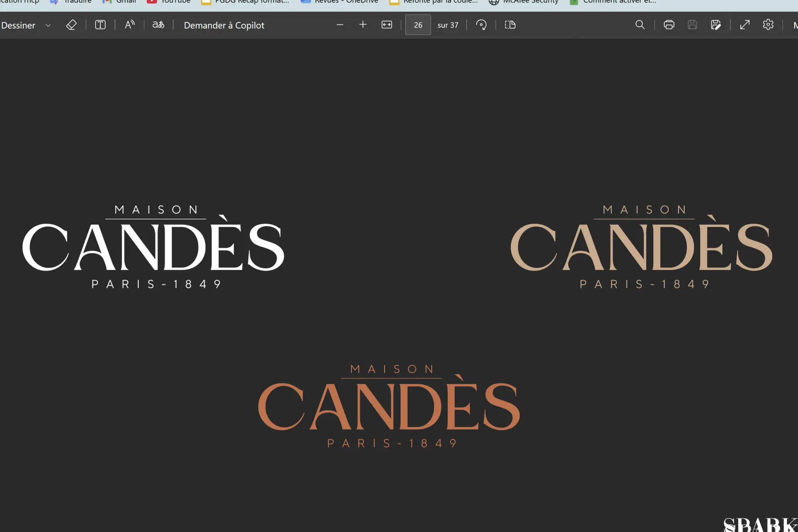Click the page number field showing 26
The image size is (798, 532).
(x=418, y=25)
